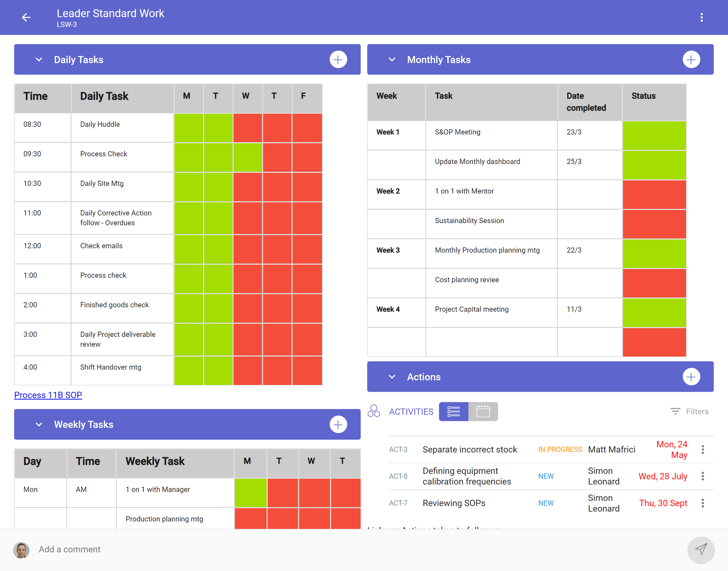Click the three-dot menu on ACT-3 action

tap(703, 449)
